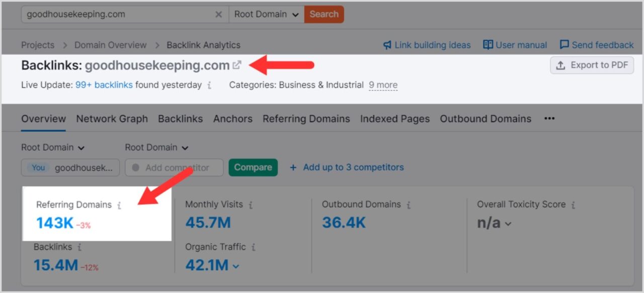Viewport: 644px width, 293px height.
Task: Open the Anchors tab
Action: tap(232, 118)
